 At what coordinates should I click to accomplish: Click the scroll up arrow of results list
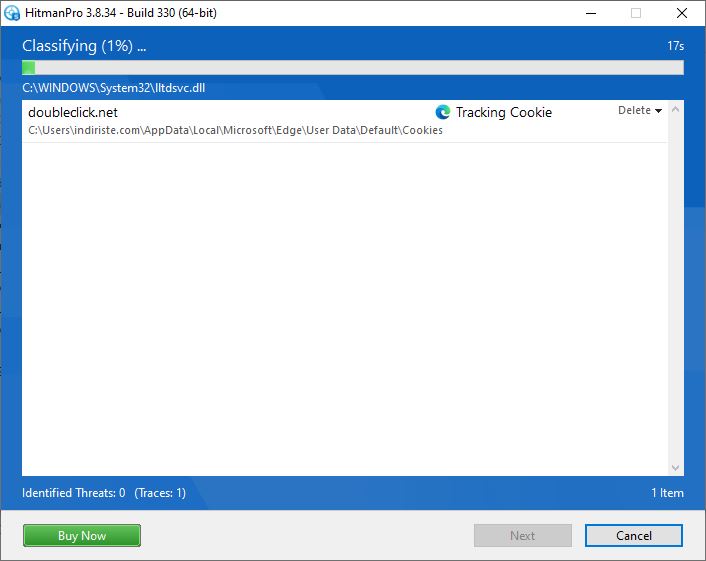[675, 109]
